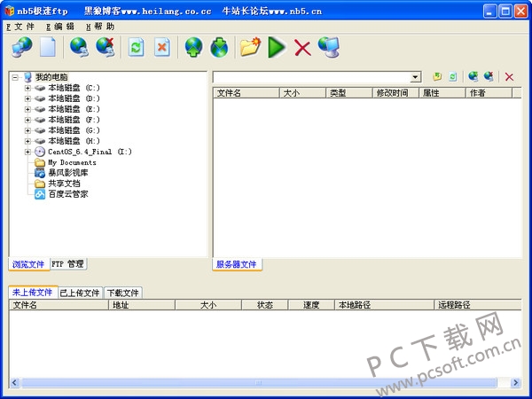Click the 远程路径 column header
Image resolution: width=532 pixels, height=399 pixels.
pyautogui.click(x=478, y=305)
